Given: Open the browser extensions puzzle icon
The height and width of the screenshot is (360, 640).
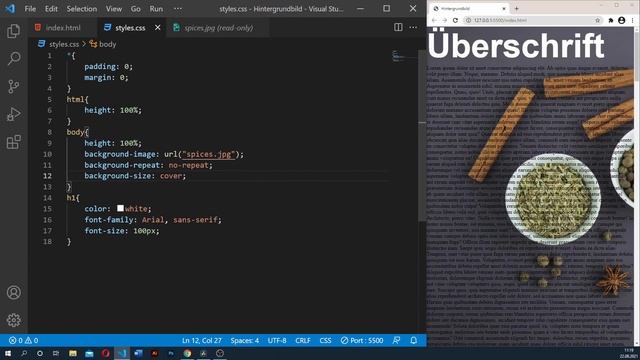Looking at the screenshot, I should (x=611, y=20).
